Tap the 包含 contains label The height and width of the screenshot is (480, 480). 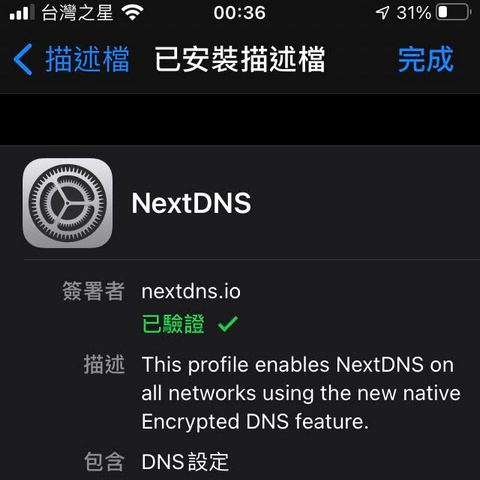104,462
